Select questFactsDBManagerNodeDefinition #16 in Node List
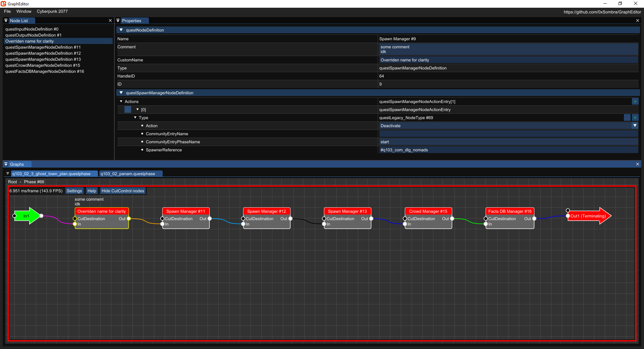The height and width of the screenshot is (349, 644). pyautogui.click(x=58, y=71)
